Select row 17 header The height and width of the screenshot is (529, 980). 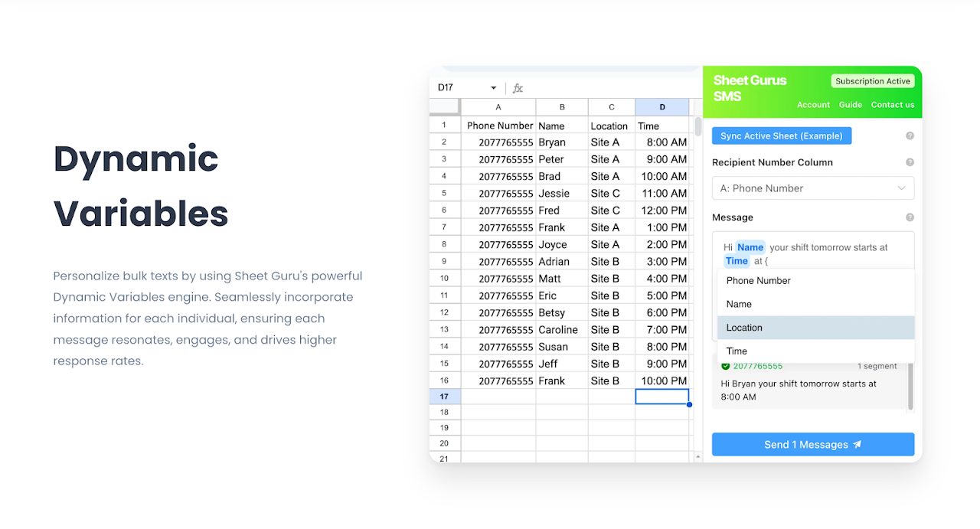point(445,397)
